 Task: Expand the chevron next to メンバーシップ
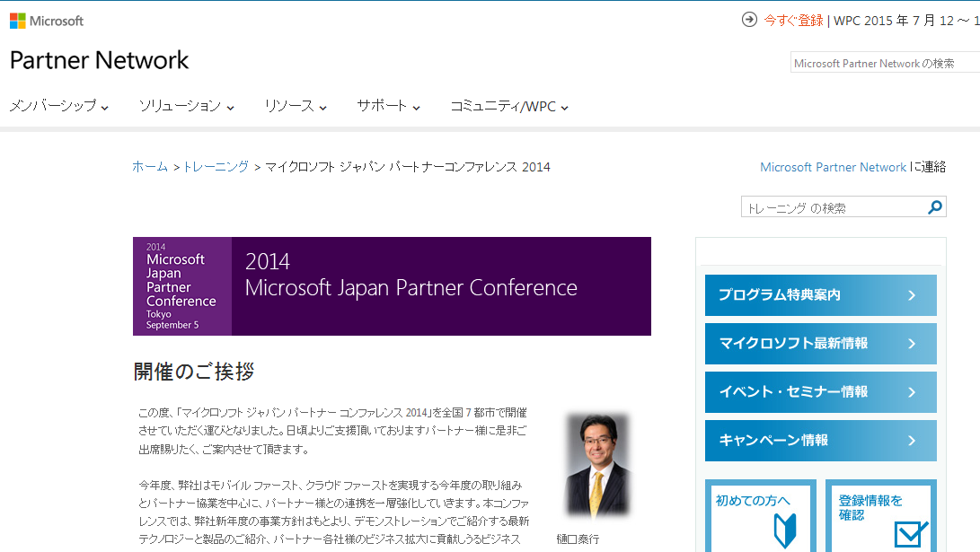(x=104, y=108)
